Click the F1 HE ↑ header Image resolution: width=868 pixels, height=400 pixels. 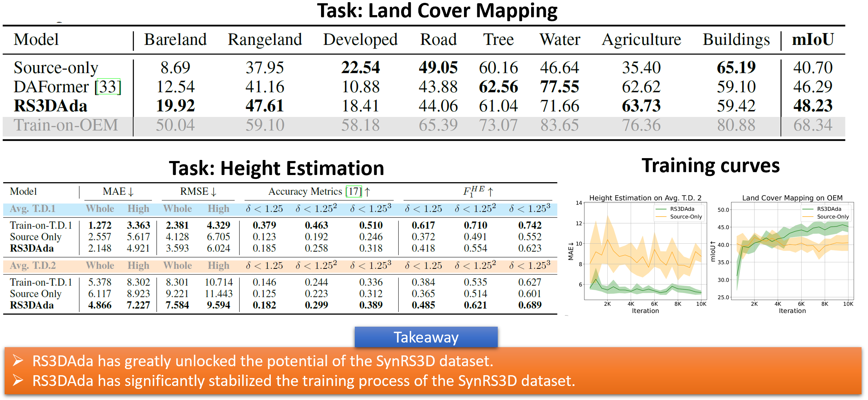[x=478, y=191]
